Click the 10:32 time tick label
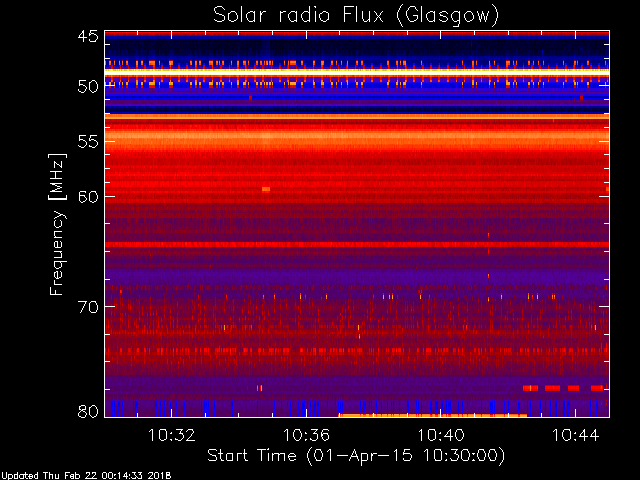Screen dimensions: 640x480 (x=171, y=435)
